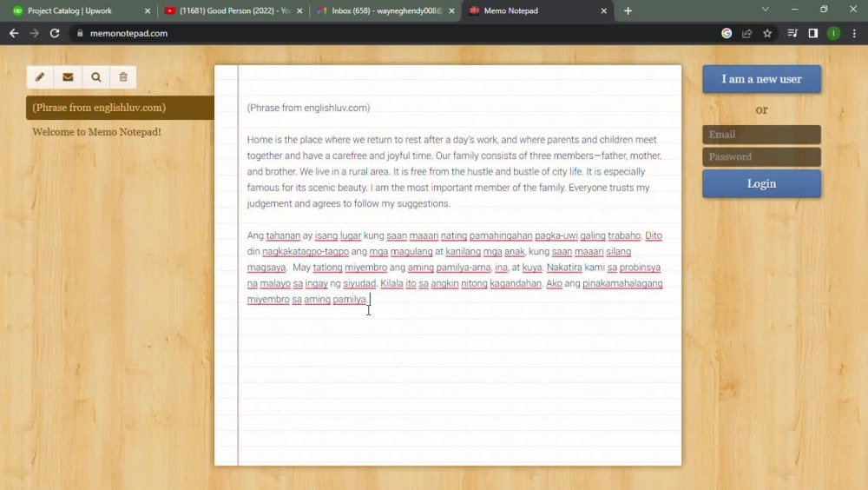Close the Good Person YouTube tab

(x=299, y=10)
